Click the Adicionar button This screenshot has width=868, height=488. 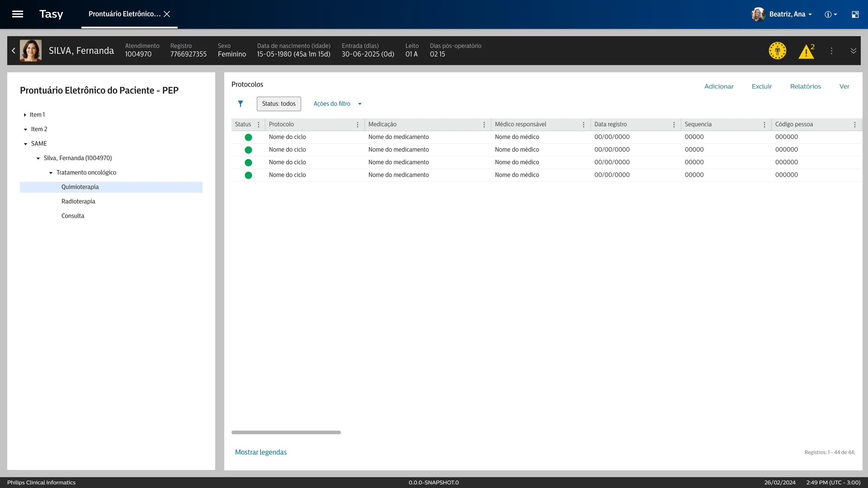(x=719, y=86)
